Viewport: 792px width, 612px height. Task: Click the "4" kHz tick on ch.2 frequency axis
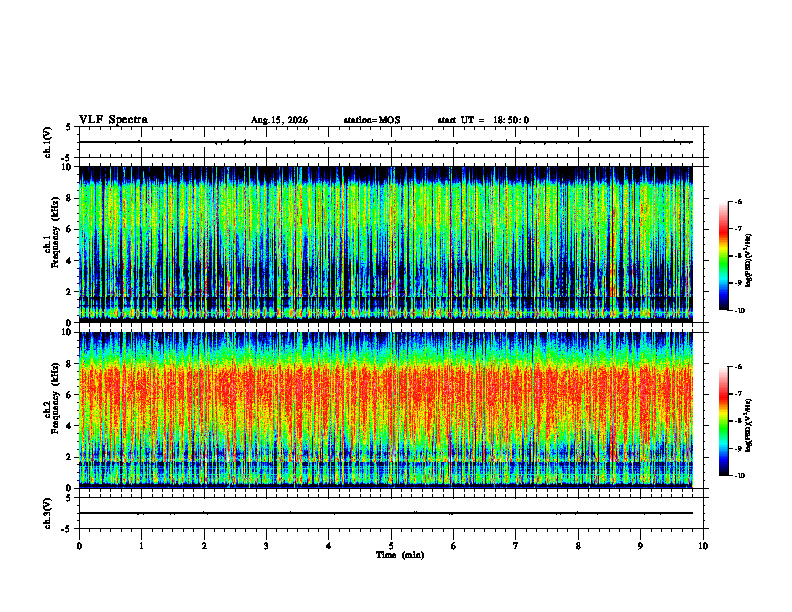(69, 426)
